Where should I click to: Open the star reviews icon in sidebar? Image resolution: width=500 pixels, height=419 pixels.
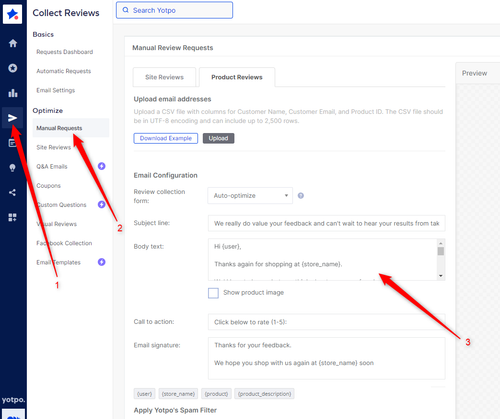[13, 68]
